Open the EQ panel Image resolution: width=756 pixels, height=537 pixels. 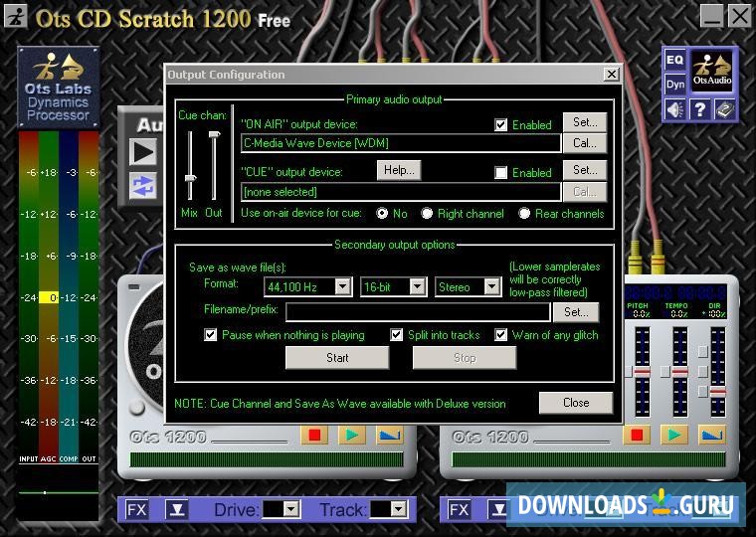pos(674,61)
